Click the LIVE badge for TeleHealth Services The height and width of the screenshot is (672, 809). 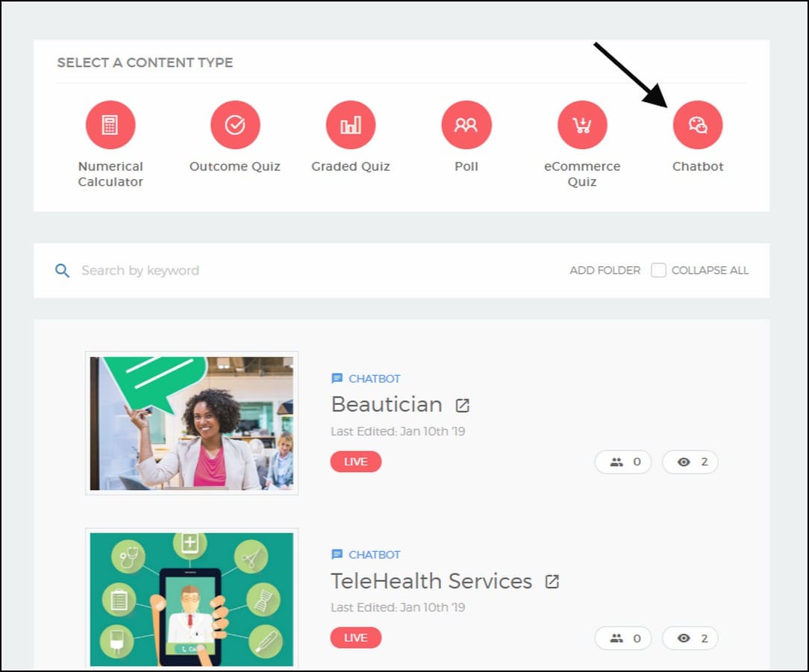(356, 638)
